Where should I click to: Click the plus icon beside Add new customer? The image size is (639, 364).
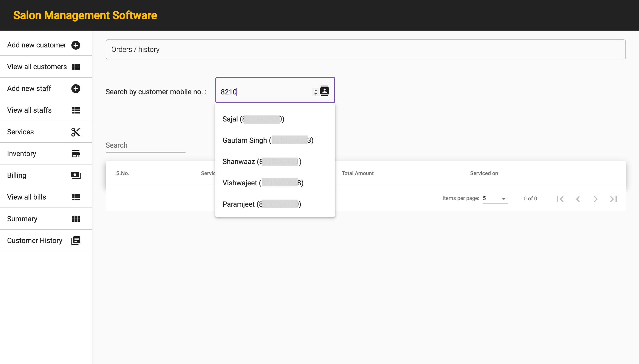(76, 45)
